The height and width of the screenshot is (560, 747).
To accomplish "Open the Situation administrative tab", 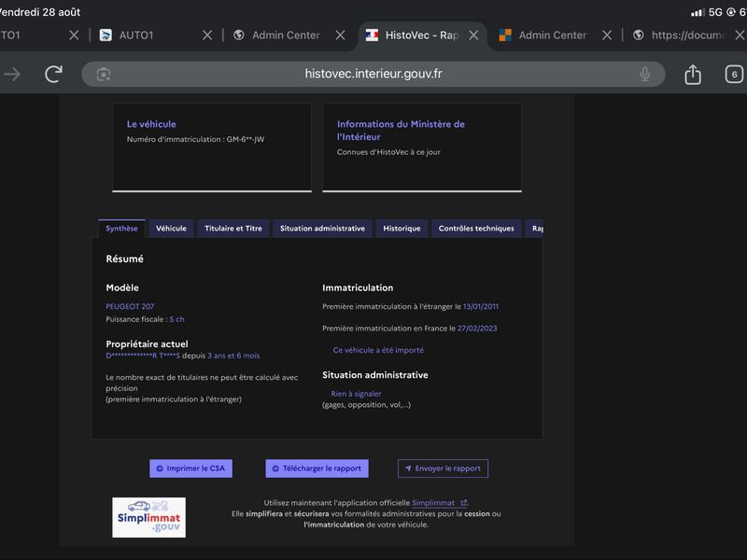I will pos(322,228).
